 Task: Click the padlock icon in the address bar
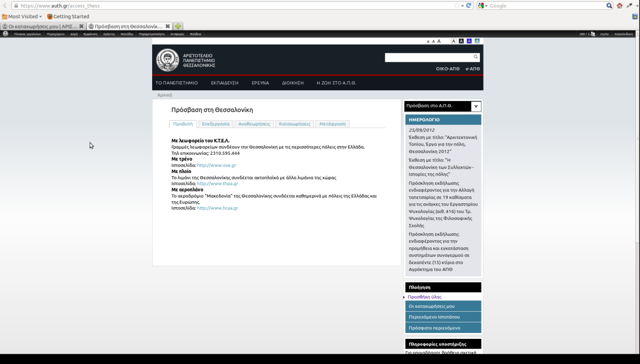tap(16, 6)
